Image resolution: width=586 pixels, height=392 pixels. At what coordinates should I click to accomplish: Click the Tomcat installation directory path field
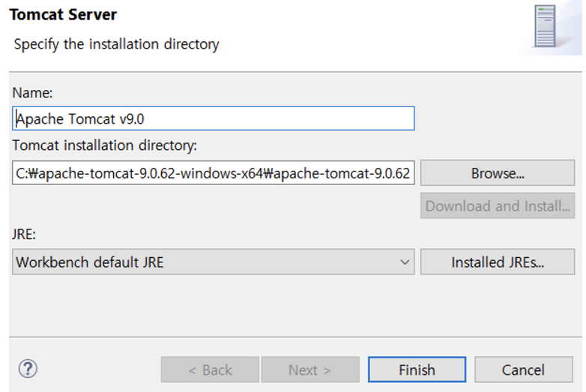coord(213,172)
